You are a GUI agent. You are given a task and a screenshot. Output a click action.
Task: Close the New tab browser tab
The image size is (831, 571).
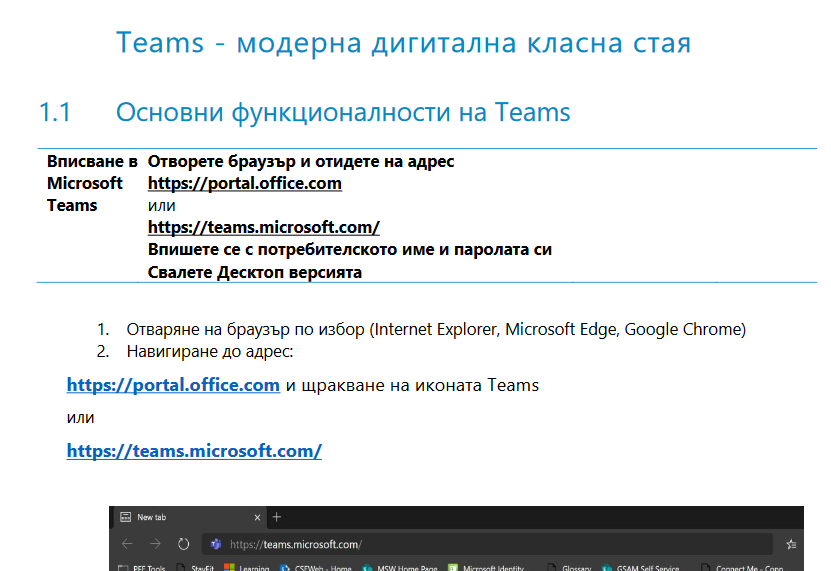[x=257, y=517]
